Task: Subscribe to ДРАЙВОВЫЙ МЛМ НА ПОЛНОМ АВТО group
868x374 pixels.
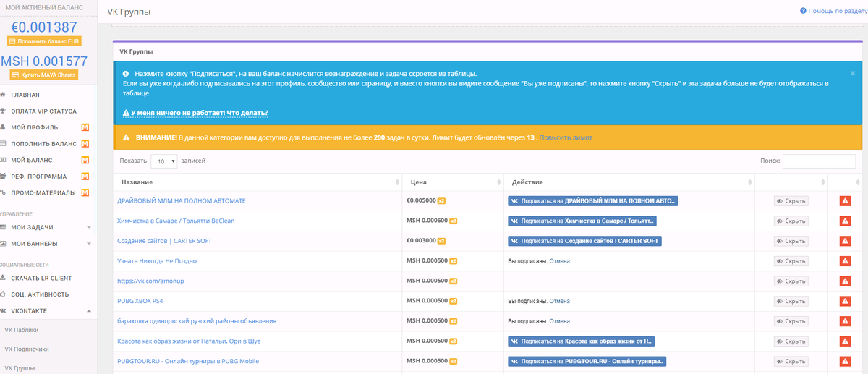Action: point(593,201)
